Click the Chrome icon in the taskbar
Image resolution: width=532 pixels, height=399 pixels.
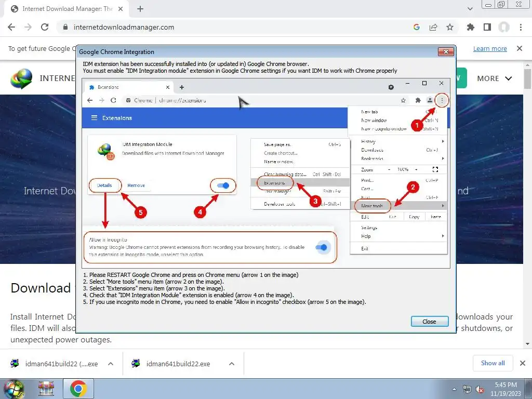coord(78,389)
